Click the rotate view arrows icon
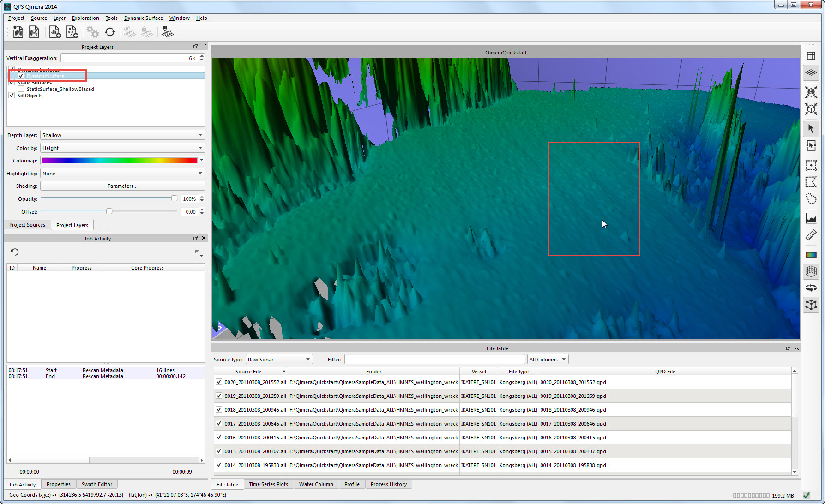The height and width of the screenshot is (504, 825). [811, 288]
